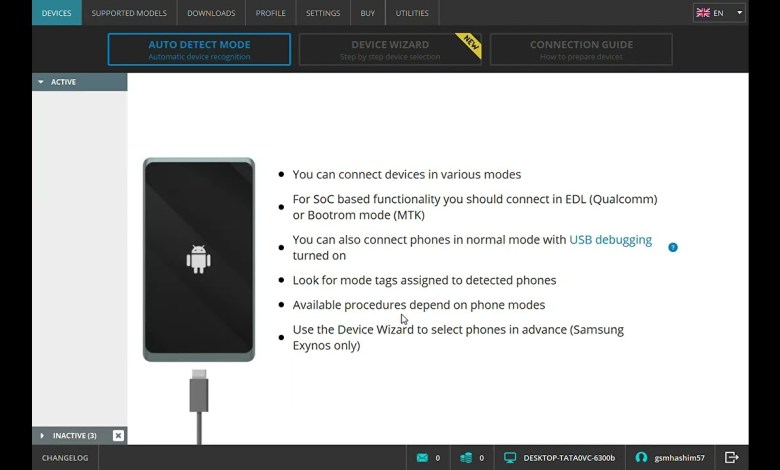Select AUTO DETECT MODE button

point(199,49)
